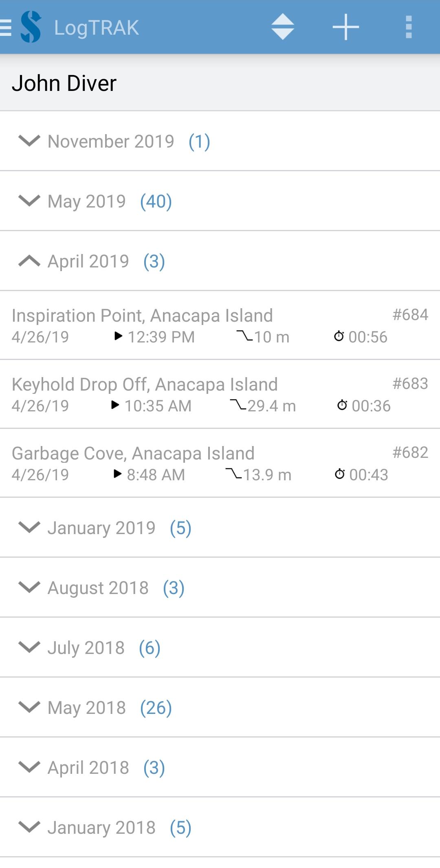Open the hamburger navigation menu
This screenshot has width=440, height=868.
coord(6,28)
